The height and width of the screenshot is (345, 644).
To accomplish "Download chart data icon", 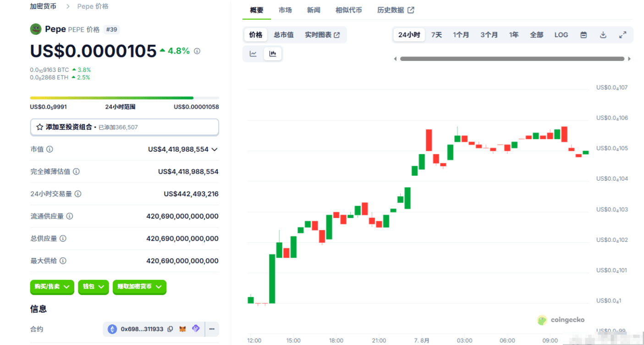I will click(603, 35).
